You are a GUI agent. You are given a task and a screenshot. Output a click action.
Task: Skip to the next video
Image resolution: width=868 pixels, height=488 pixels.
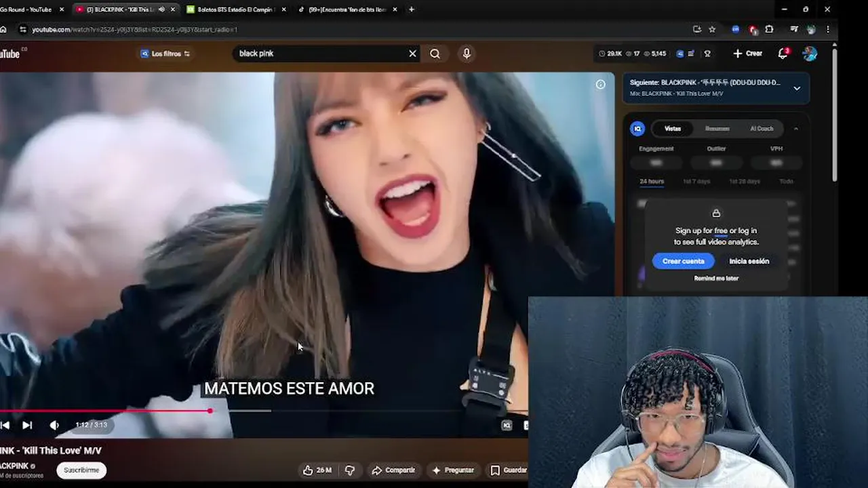pyautogui.click(x=27, y=425)
